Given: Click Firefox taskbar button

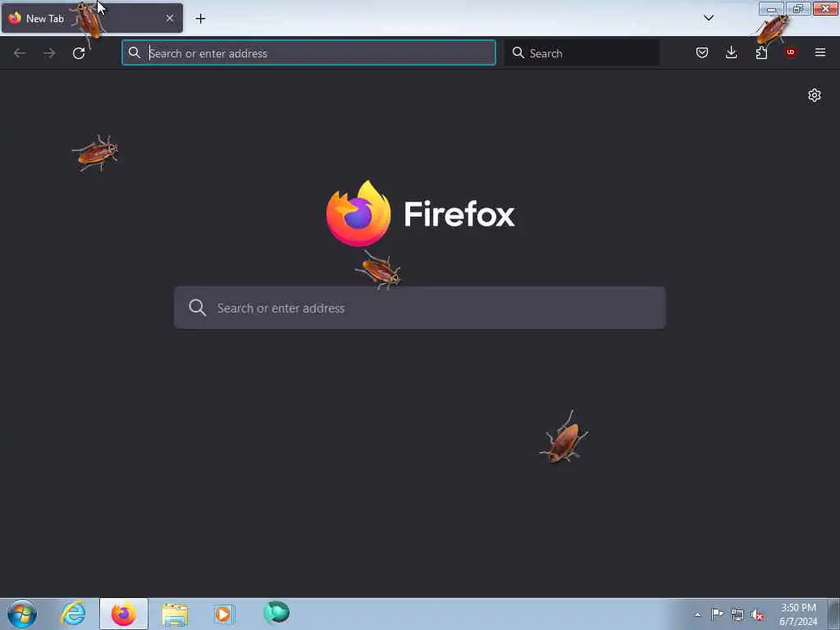Looking at the screenshot, I should 124,614.
